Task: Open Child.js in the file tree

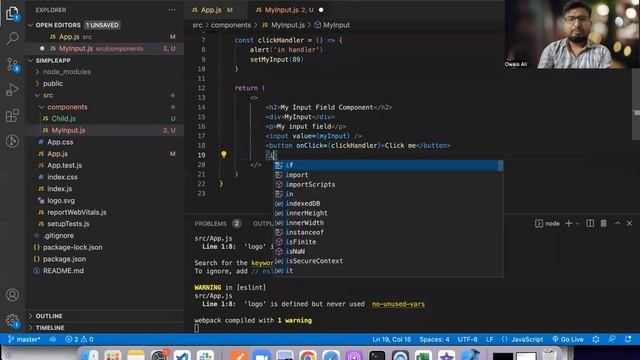Action: (x=63, y=118)
